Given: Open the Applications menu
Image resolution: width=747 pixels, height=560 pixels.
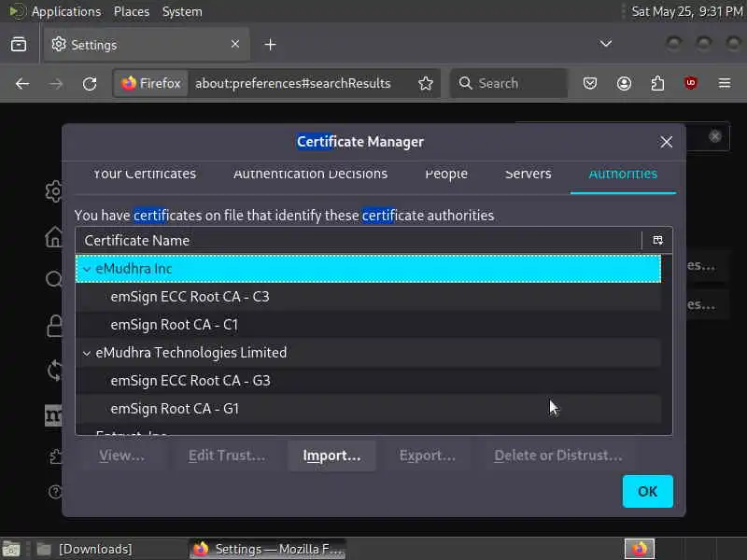Looking at the screenshot, I should 65,11.
